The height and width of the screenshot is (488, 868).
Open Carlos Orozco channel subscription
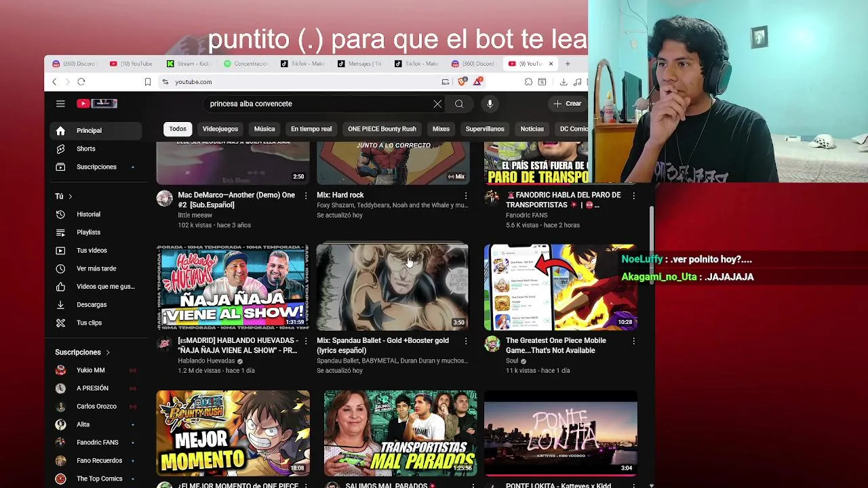(x=96, y=407)
